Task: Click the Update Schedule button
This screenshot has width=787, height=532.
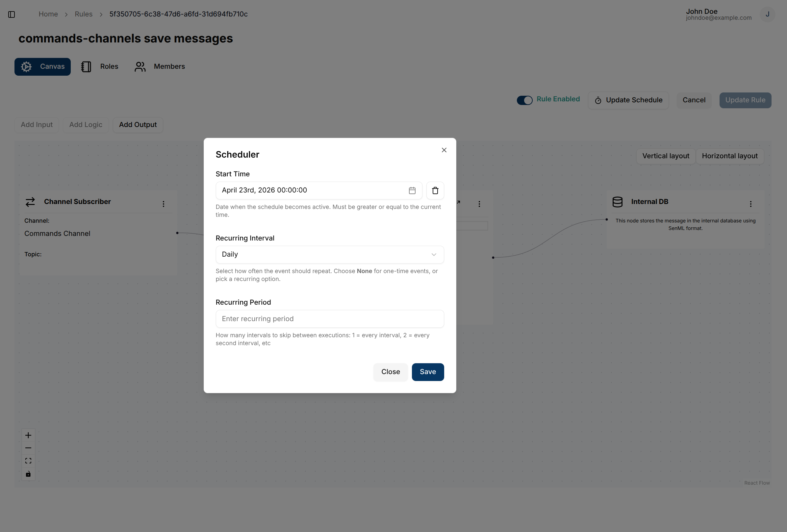Action: (x=628, y=100)
